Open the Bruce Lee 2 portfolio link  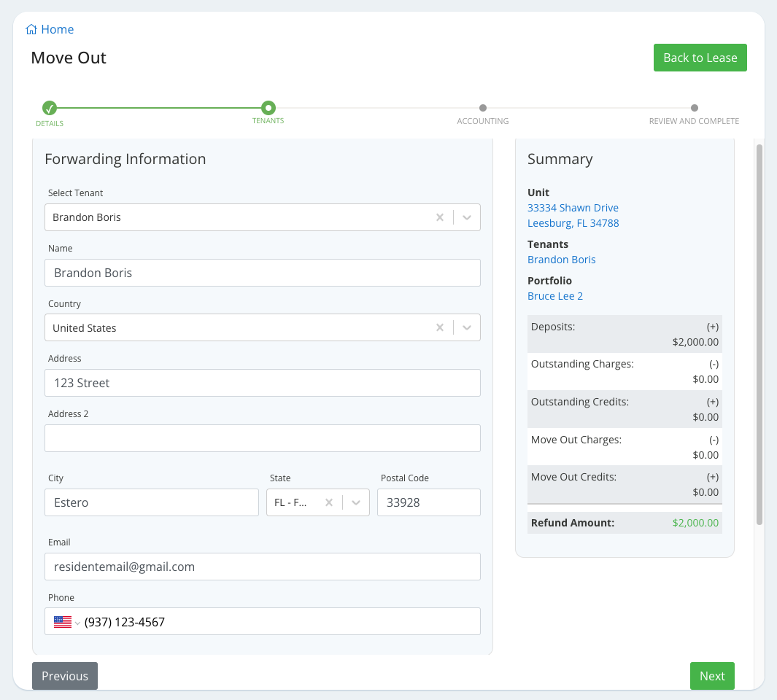[554, 296]
